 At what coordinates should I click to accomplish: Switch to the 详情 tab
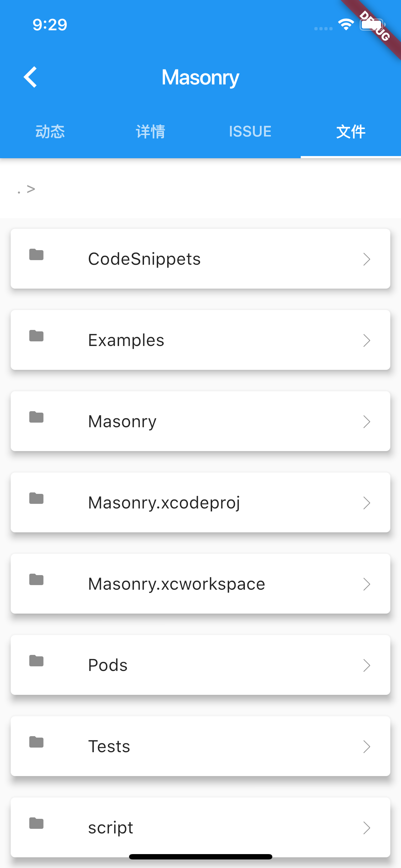point(150,131)
